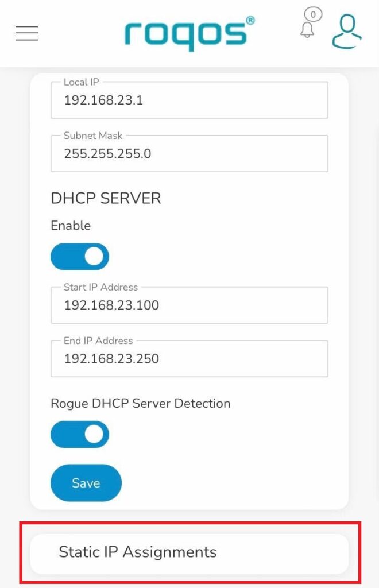Image resolution: width=379 pixels, height=588 pixels.
Task: Turn off Rogue DHCP Server Detection
Action: point(80,434)
